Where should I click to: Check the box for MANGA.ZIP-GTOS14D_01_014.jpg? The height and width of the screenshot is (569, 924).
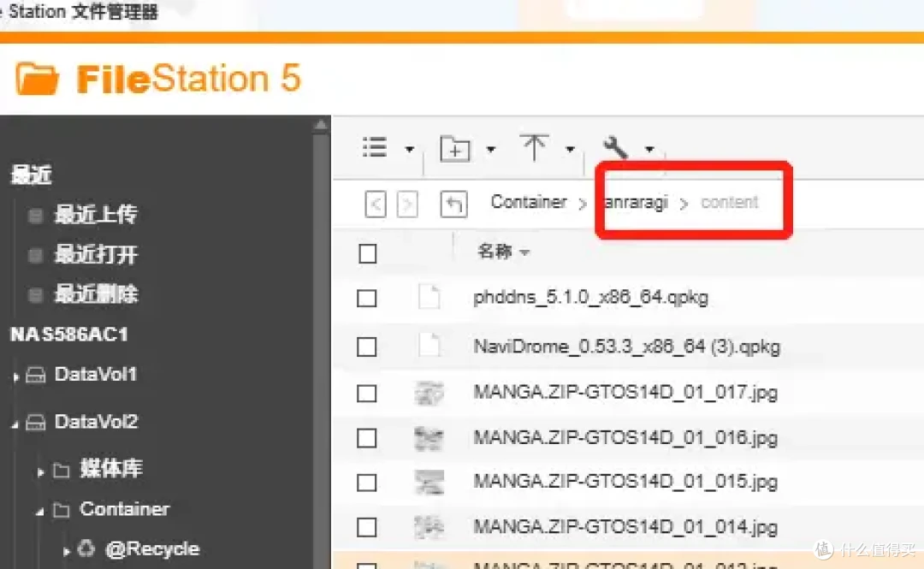coord(366,527)
